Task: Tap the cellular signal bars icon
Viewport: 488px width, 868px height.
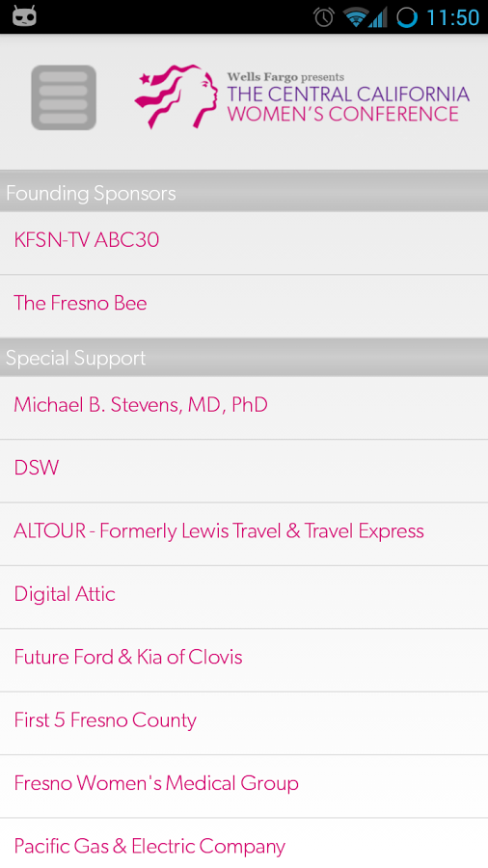Action: [x=378, y=17]
